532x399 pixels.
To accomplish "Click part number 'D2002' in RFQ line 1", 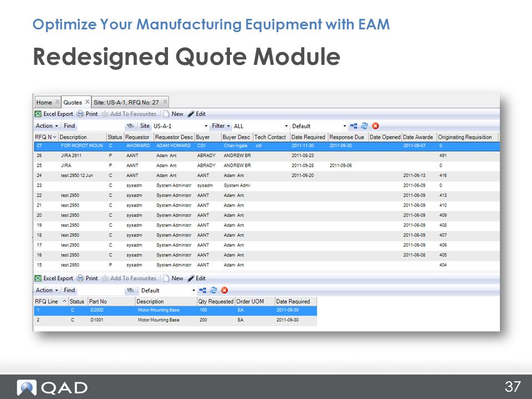I will (x=96, y=310).
